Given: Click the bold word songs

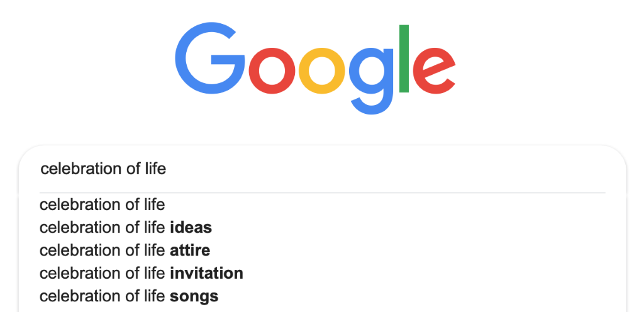Looking at the screenshot, I should tap(194, 296).
